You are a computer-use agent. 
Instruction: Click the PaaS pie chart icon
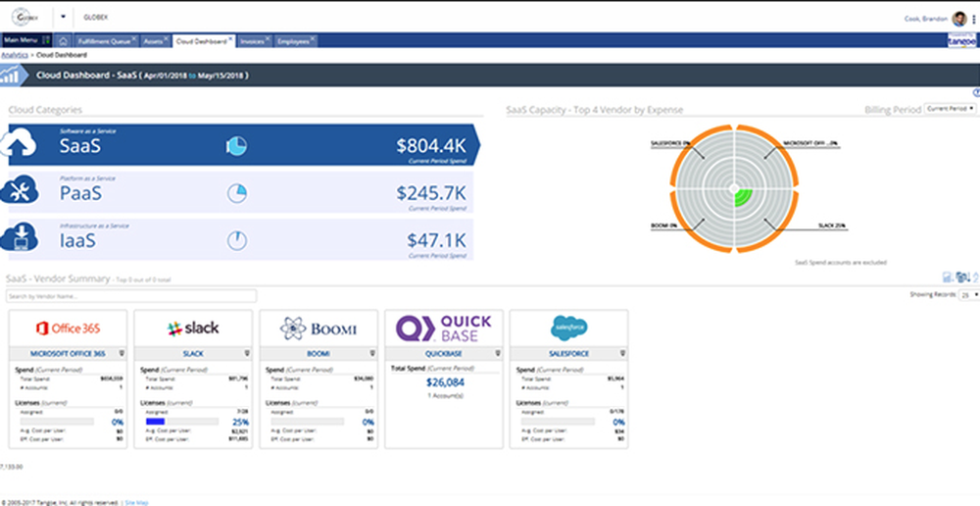tap(237, 193)
